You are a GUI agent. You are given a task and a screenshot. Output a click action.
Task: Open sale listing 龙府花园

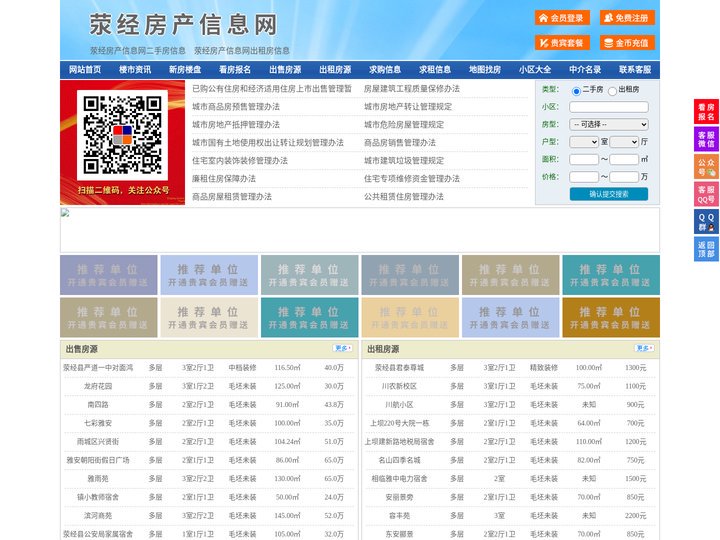click(x=98, y=386)
